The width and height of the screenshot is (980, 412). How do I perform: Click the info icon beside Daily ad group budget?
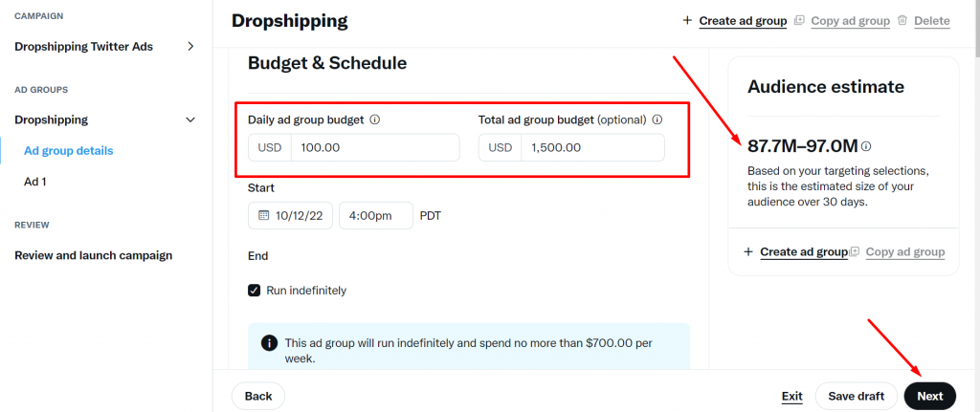(x=375, y=119)
